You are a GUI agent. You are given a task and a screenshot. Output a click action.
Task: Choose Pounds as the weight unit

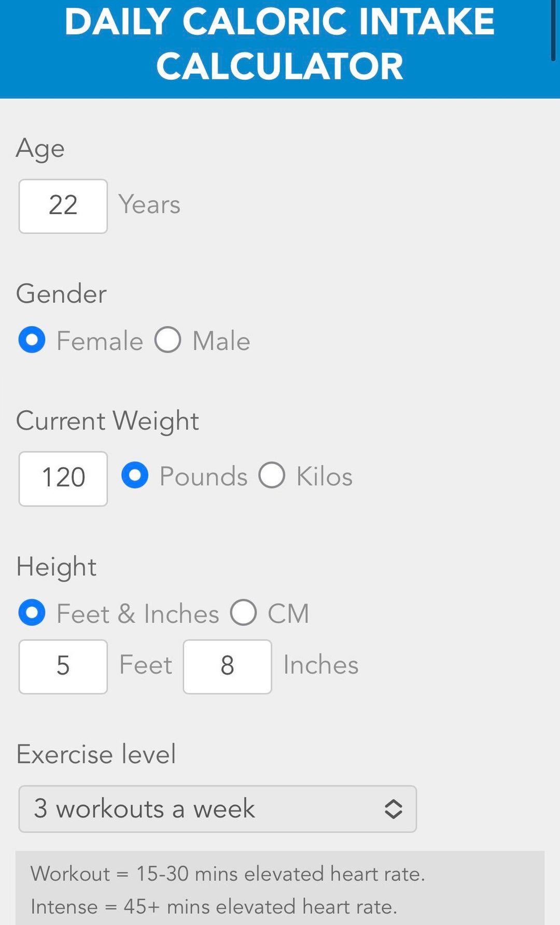click(135, 475)
